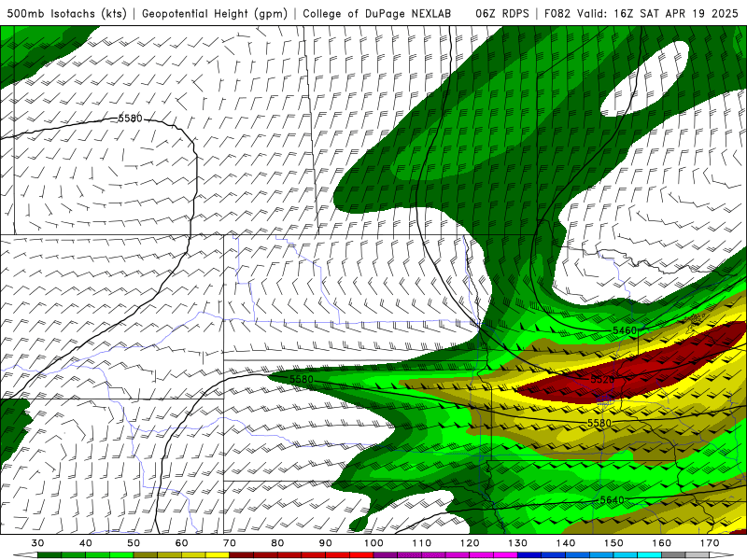Click the '06Z RDPS' model run label
747x560 pixels.
pyautogui.click(x=502, y=13)
